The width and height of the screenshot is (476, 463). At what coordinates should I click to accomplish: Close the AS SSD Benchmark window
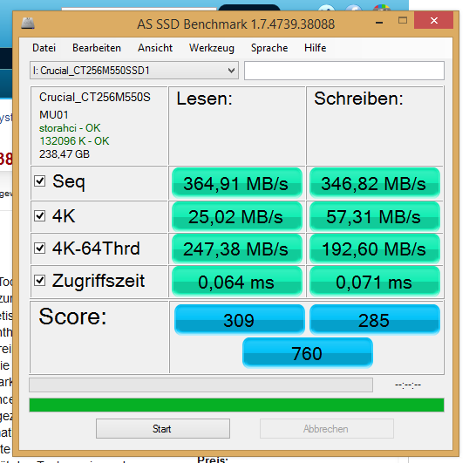[434, 20]
